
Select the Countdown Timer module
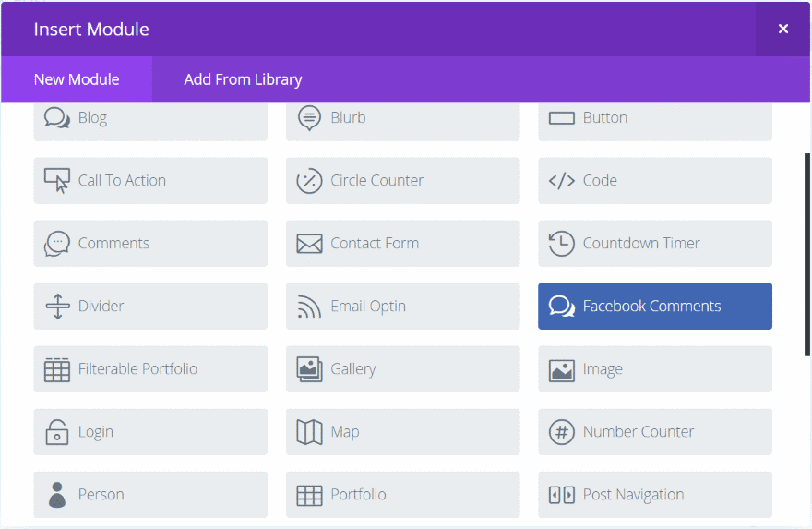click(x=655, y=244)
